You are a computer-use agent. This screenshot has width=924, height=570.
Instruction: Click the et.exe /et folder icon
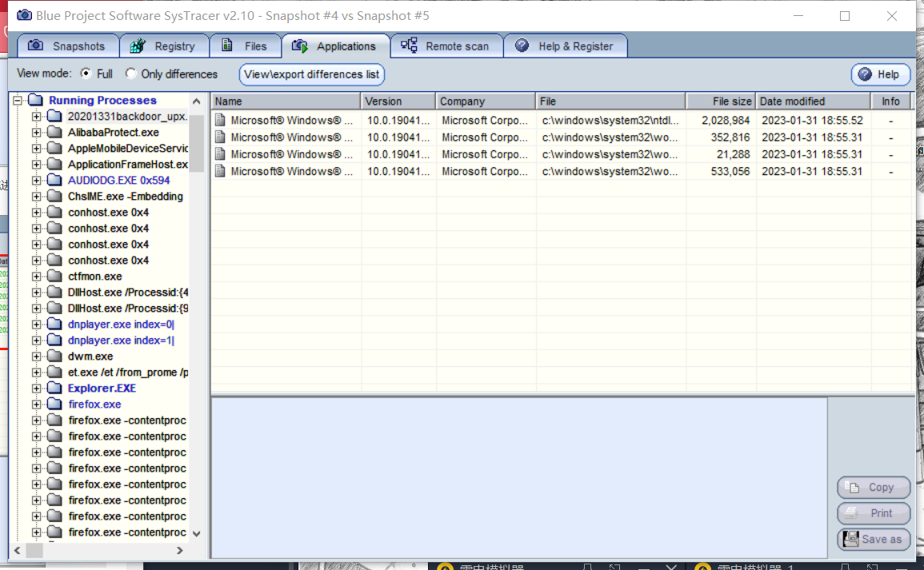click(x=55, y=372)
